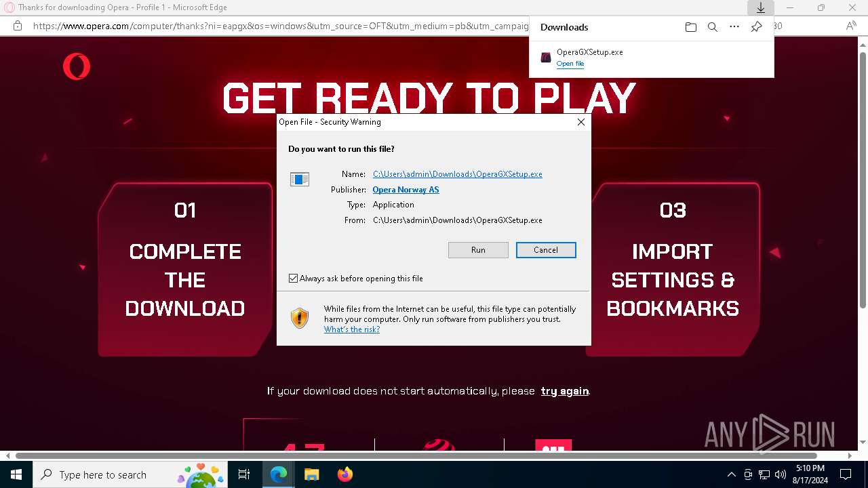The width and height of the screenshot is (868, 488).
Task: Open the file path link next to Name
Action: [x=458, y=174]
